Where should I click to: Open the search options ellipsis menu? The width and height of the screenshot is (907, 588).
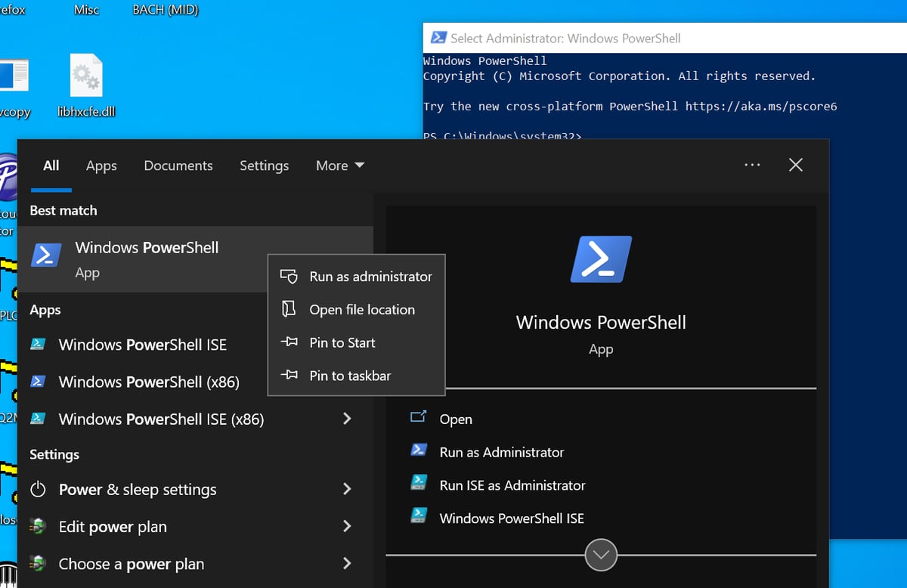coord(752,165)
